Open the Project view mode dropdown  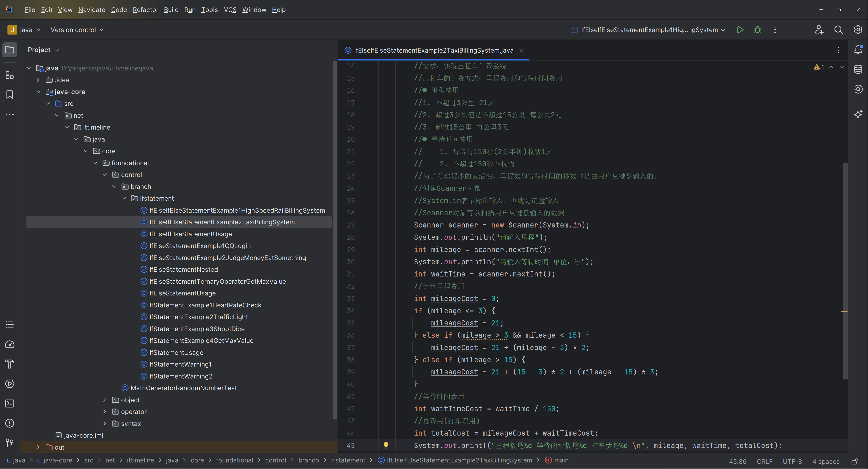click(43, 50)
